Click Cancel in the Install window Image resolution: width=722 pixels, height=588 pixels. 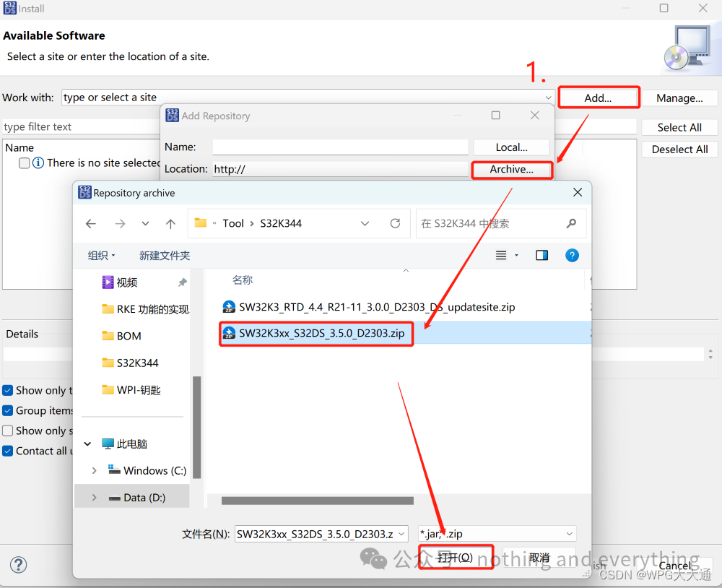[x=675, y=566]
